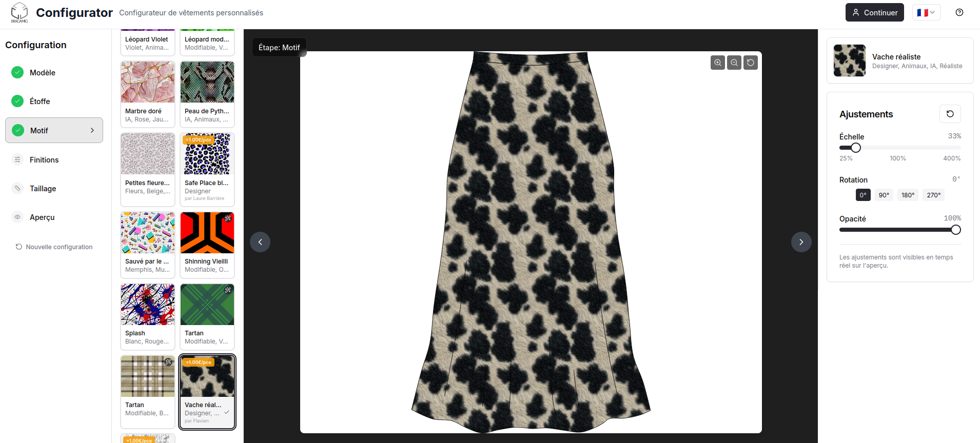Click the Échelle slider track near 100%
Viewport: 980px width, 443px height.
point(898,148)
